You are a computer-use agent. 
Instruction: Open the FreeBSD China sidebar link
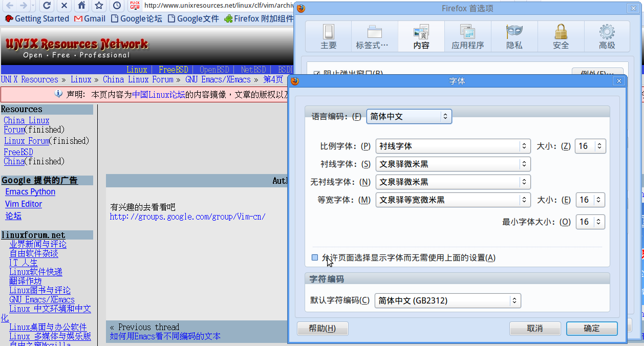point(18,157)
